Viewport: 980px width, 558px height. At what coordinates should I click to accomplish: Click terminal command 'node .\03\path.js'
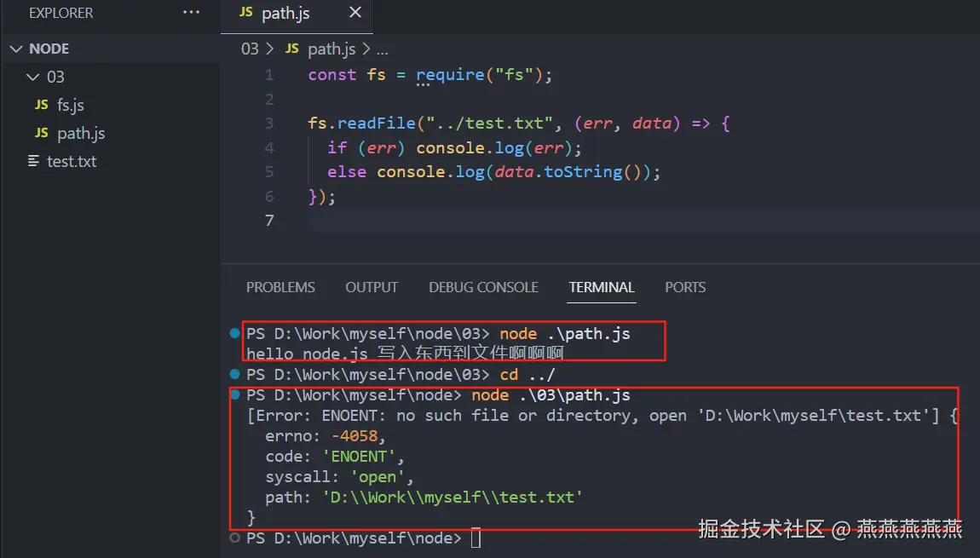[551, 395]
